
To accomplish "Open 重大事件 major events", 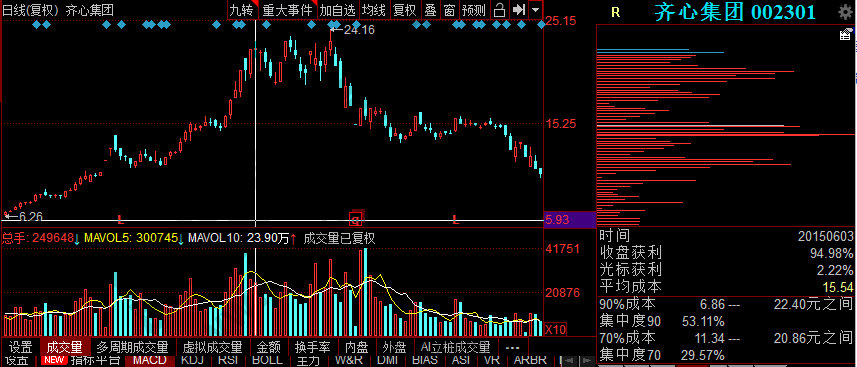I will coord(287,9).
